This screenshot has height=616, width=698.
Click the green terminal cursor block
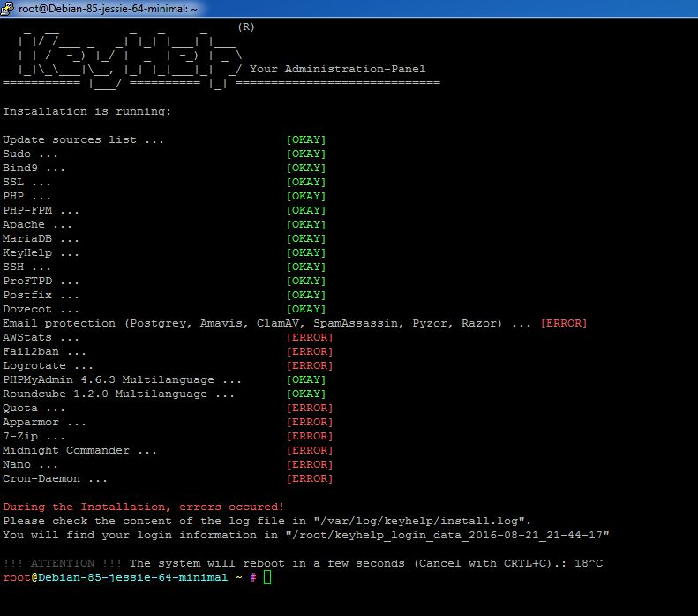[268, 578]
